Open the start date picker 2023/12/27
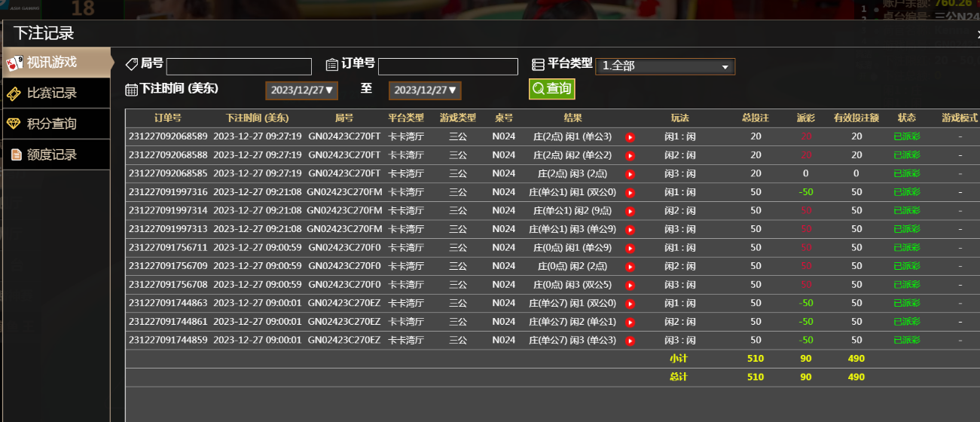This screenshot has width=980, height=422. pyautogui.click(x=301, y=90)
